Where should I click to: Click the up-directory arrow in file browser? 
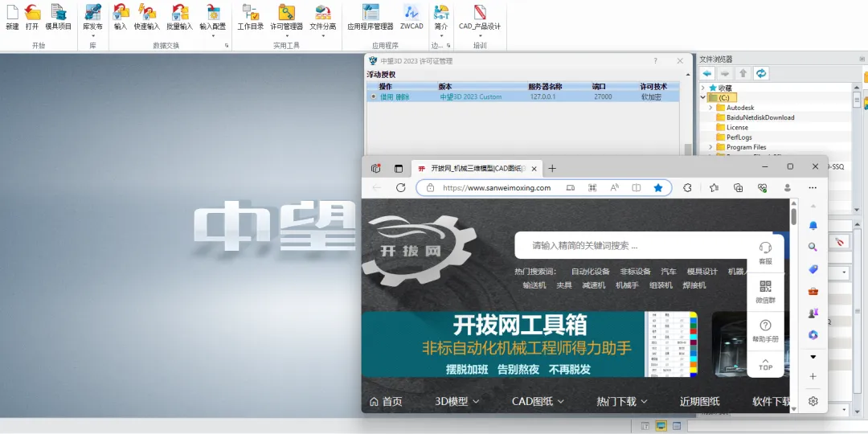click(743, 73)
